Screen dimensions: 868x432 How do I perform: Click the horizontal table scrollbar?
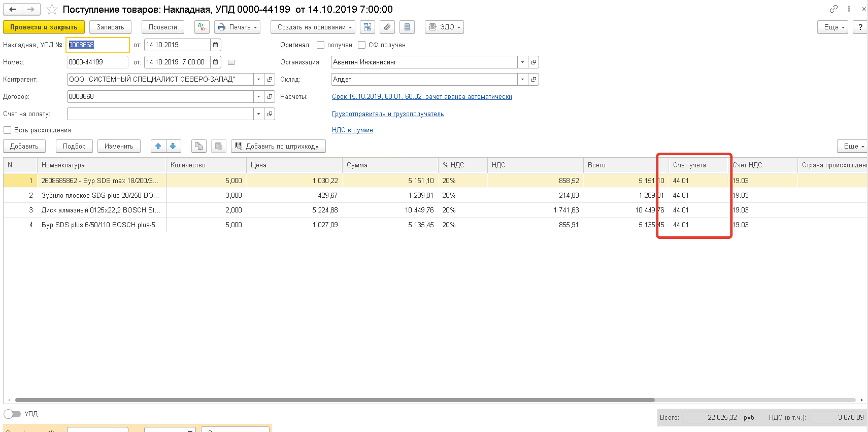tap(335, 400)
